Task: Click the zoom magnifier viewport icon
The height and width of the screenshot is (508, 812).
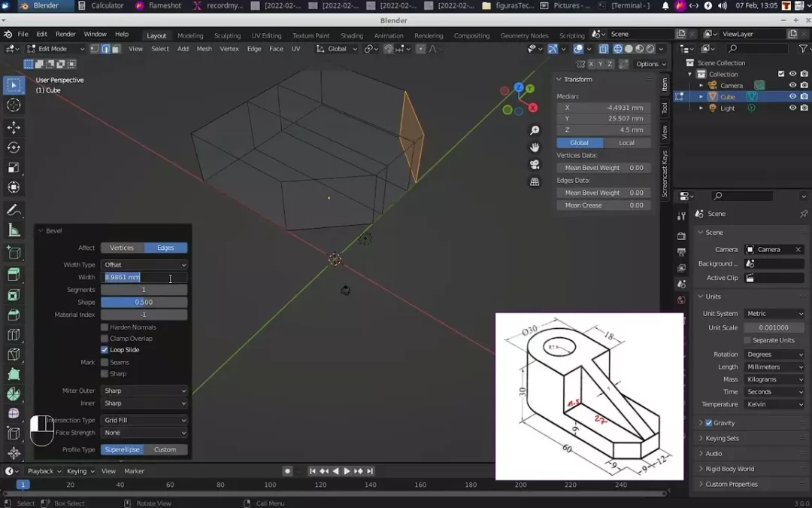Action: (535, 131)
